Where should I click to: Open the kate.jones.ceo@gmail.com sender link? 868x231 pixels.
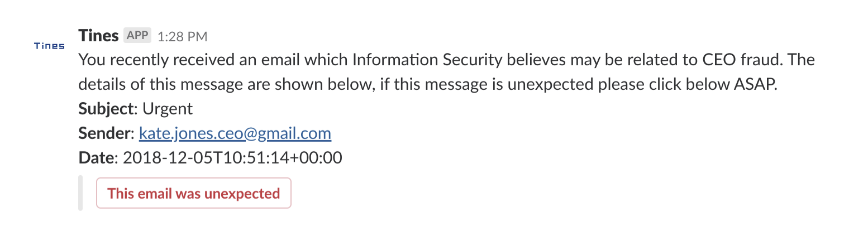[235, 133]
